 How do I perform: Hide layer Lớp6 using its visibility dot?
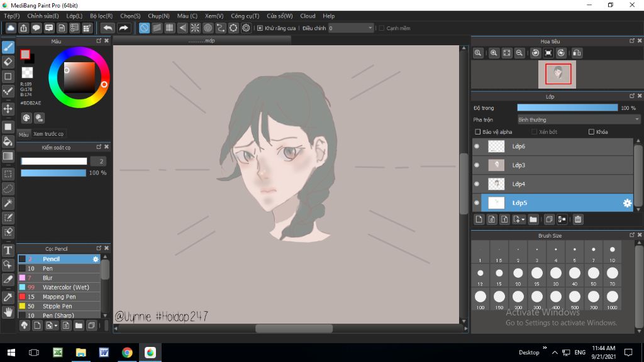tap(477, 146)
